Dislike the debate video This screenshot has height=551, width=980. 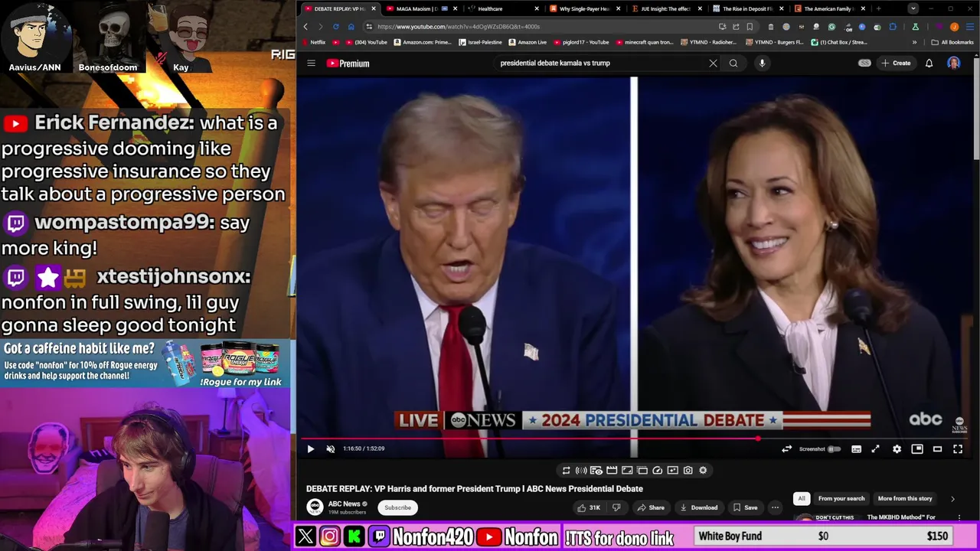(616, 507)
